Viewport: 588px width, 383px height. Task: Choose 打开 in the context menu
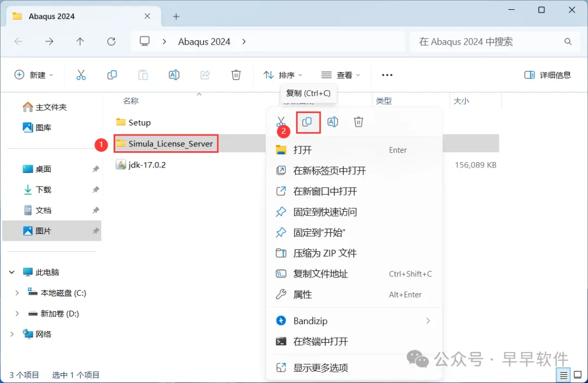point(354,150)
